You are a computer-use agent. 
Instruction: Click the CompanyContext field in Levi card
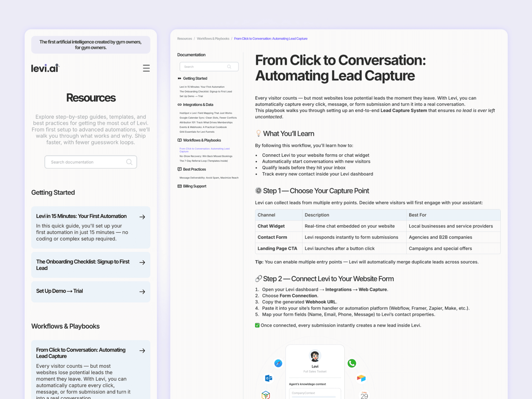(315, 393)
